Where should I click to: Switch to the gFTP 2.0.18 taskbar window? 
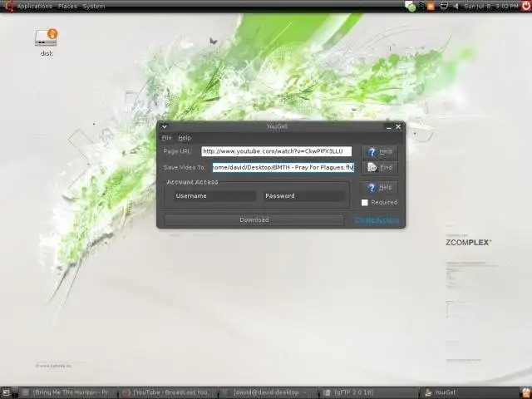[368, 392]
